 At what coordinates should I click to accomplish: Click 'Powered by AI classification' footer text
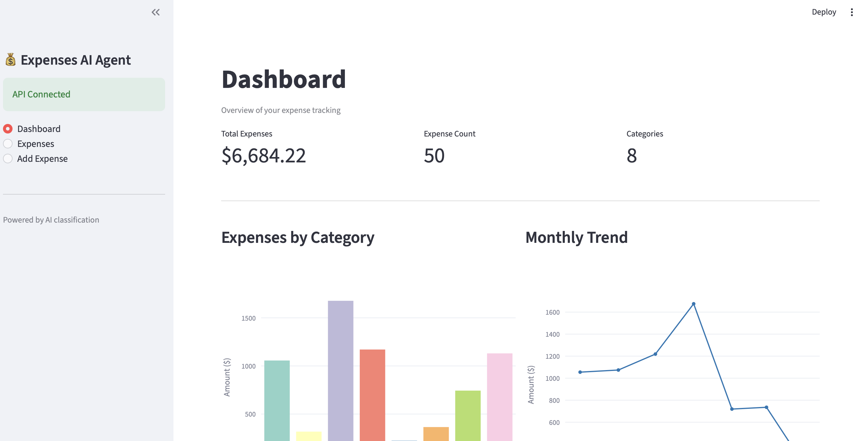[x=51, y=220]
